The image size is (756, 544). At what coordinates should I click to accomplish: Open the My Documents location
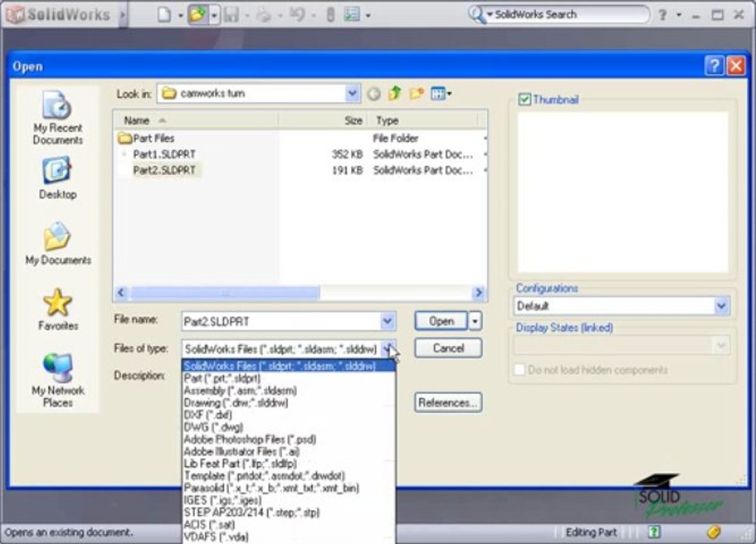(x=58, y=243)
